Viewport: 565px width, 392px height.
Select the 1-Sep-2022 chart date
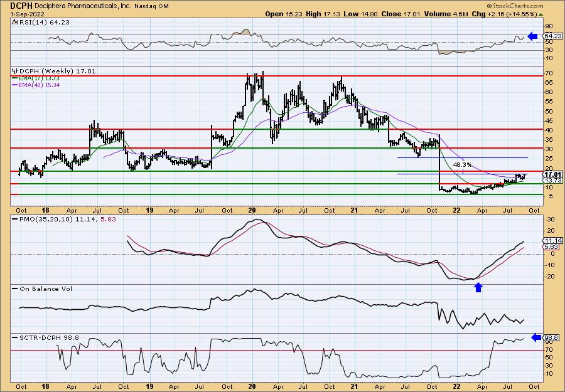26,14
